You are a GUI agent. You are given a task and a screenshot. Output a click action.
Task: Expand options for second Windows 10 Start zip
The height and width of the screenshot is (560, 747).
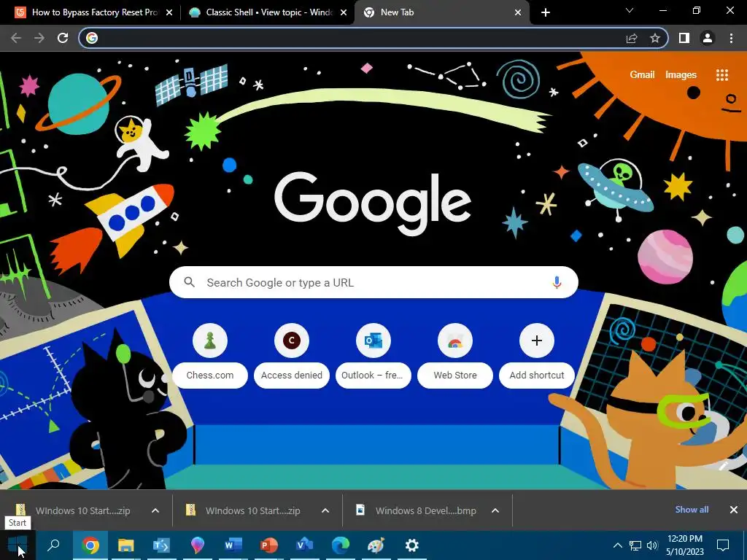[325, 510]
